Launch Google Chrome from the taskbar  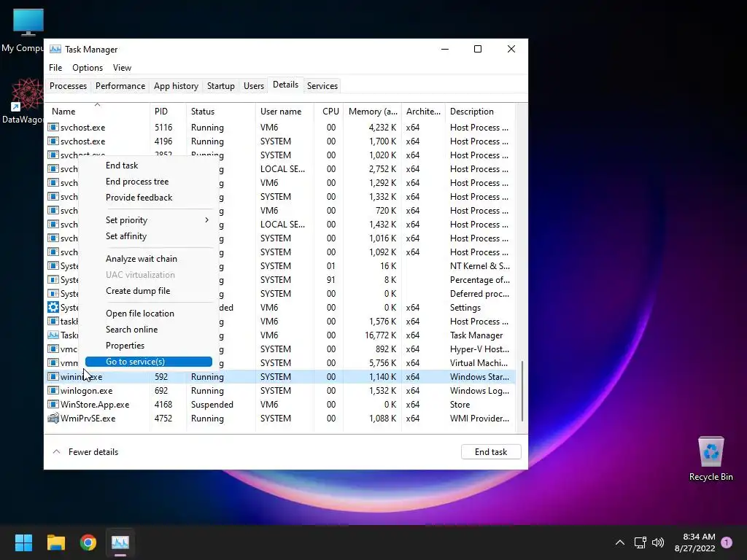[x=88, y=542]
